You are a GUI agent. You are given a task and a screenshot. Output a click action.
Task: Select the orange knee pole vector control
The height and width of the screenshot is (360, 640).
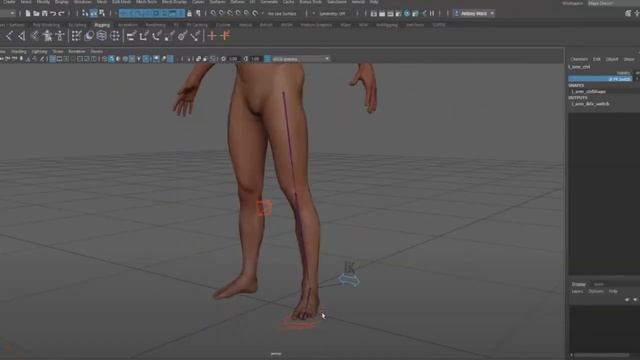coord(264,208)
